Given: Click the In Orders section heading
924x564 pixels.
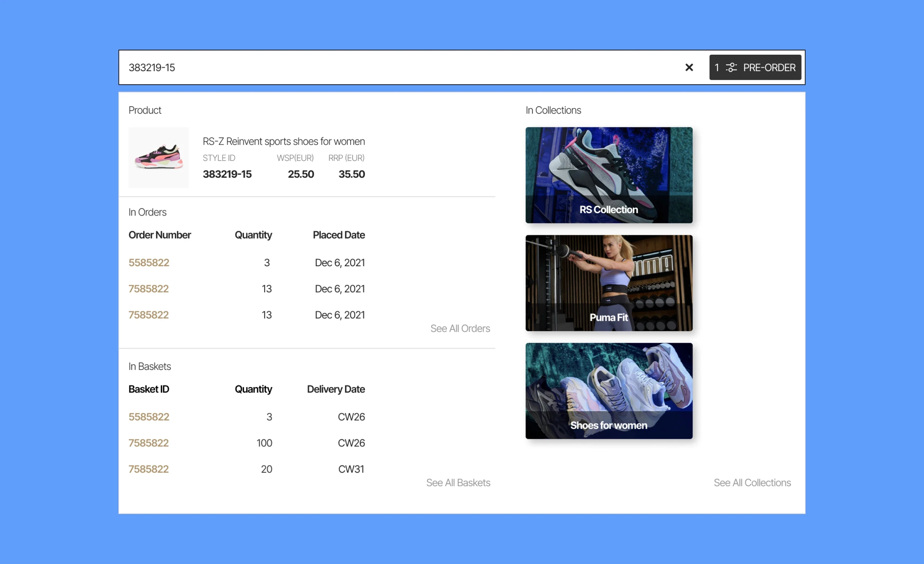Looking at the screenshot, I should coord(147,212).
